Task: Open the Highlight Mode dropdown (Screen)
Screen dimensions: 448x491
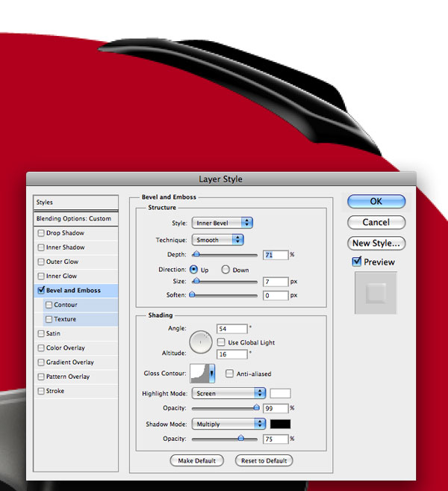Action: click(228, 393)
